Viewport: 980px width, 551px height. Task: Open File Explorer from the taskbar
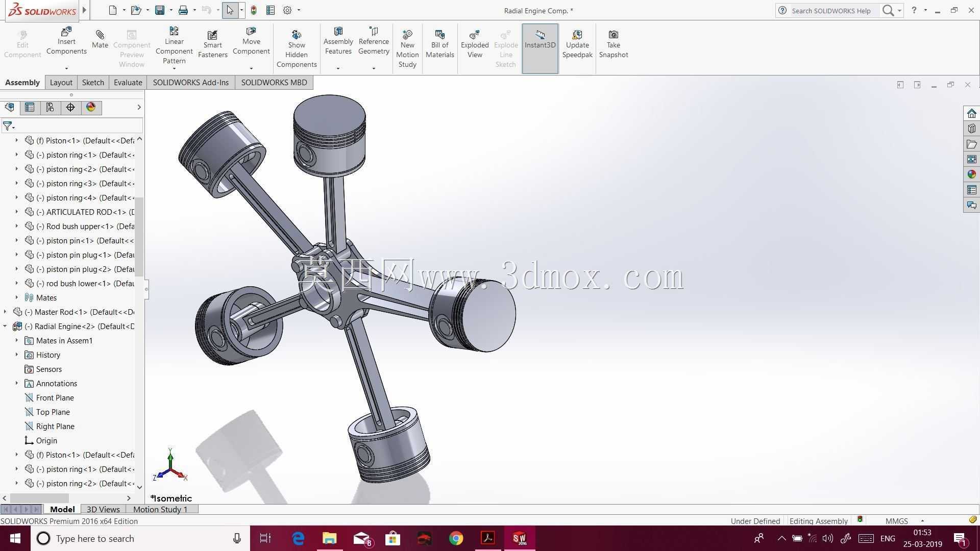tap(330, 538)
